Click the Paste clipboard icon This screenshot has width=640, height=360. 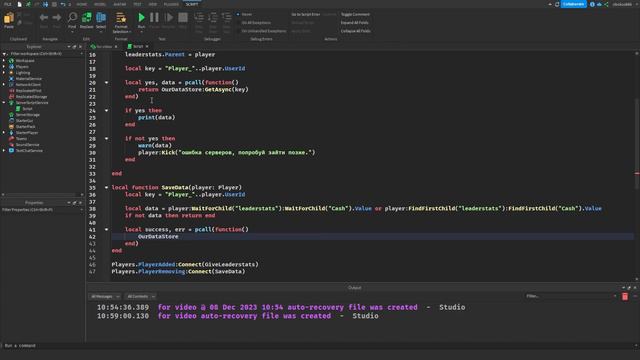pos(9,19)
